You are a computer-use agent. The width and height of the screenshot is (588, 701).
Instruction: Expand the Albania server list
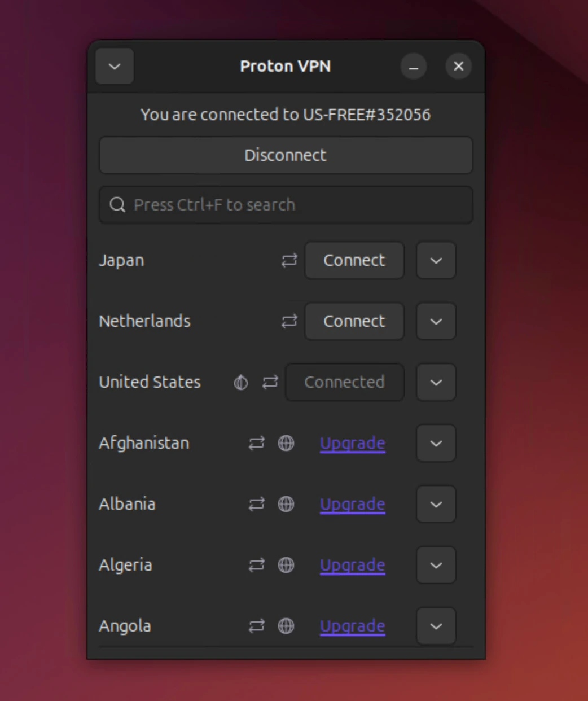[x=436, y=505]
